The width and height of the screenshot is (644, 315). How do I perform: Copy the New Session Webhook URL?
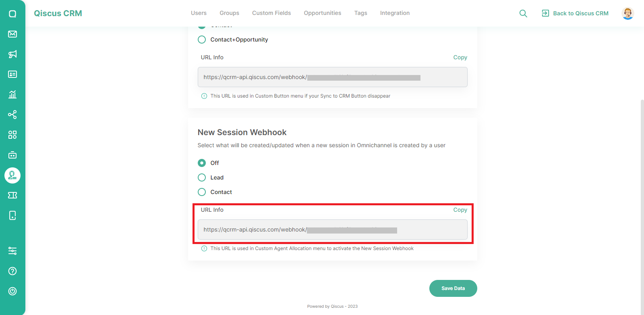click(x=460, y=210)
